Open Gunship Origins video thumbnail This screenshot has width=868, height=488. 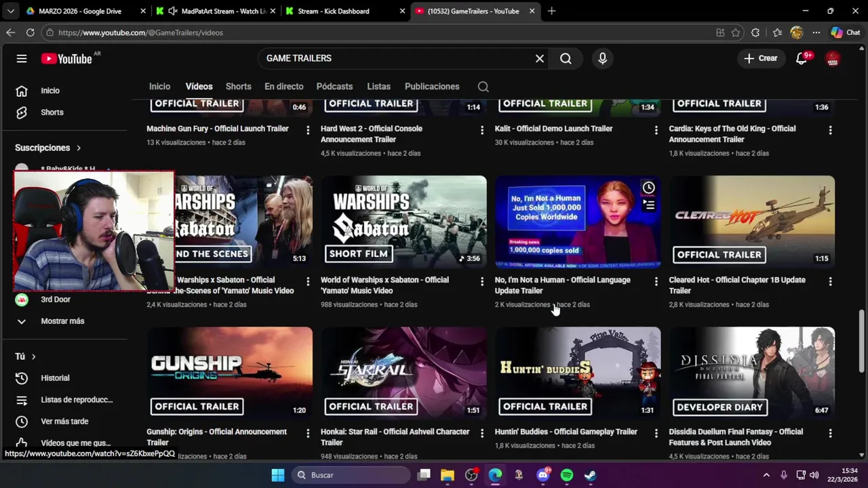(x=230, y=373)
